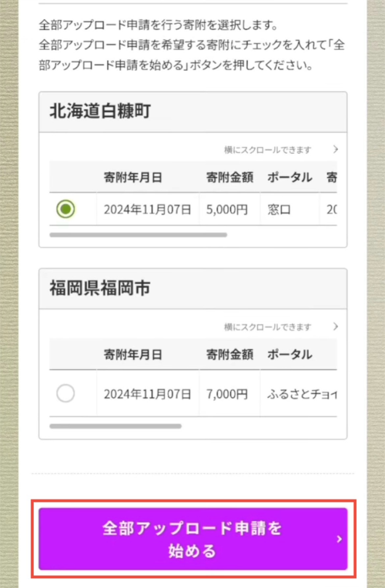Image resolution: width=385 pixels, height=588 pixels.
Task: Click the 2024年11月07日 date in 福岡県福岡市 row
Action: click(147, 394)
